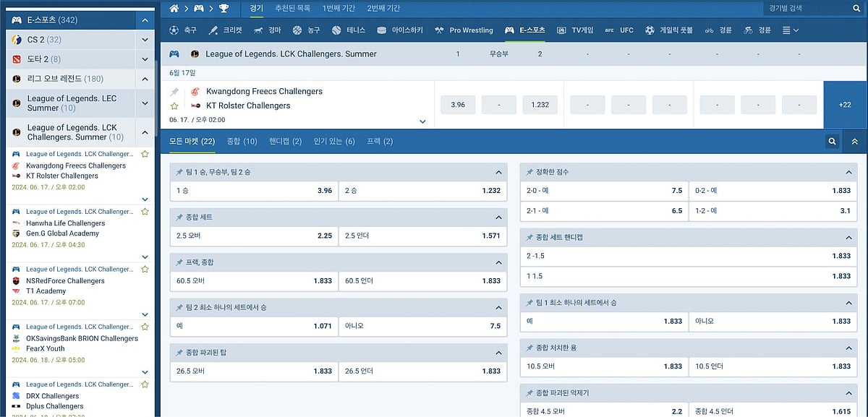
Task: Open the gamepad icon in the breadcrumb
Action: click(x=198, y=9)
